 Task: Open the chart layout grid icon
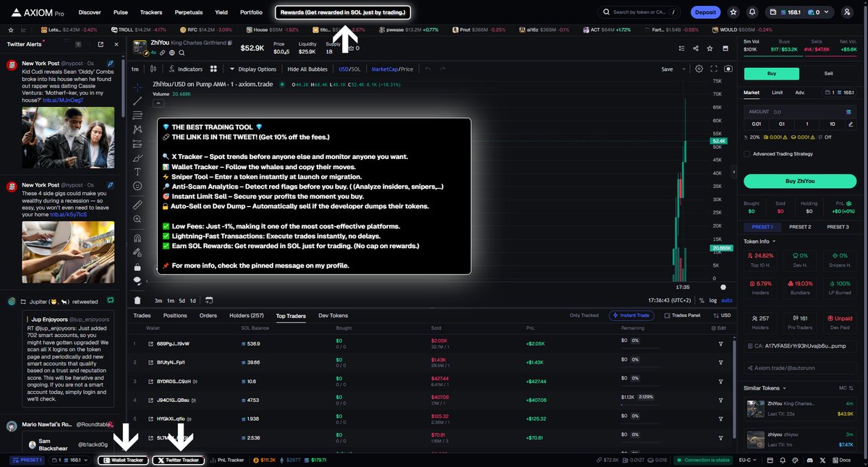213,69
